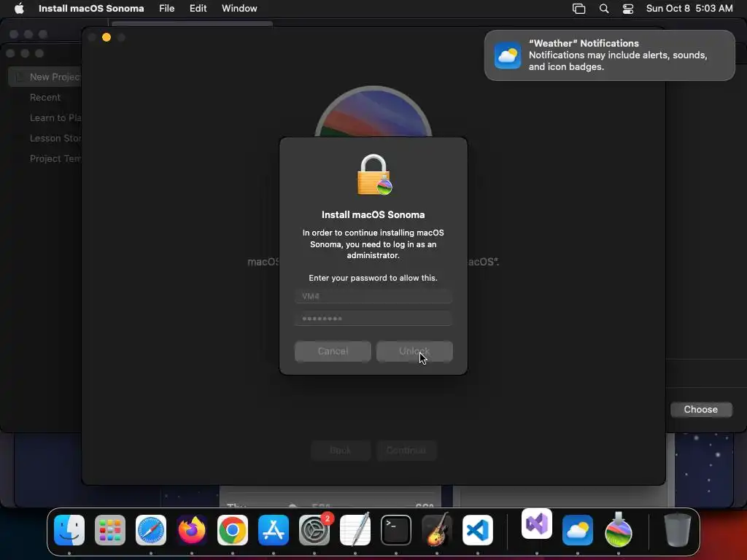Click the Weather icon in notification banner
This screenshot has height=560, width=747.
508,55
